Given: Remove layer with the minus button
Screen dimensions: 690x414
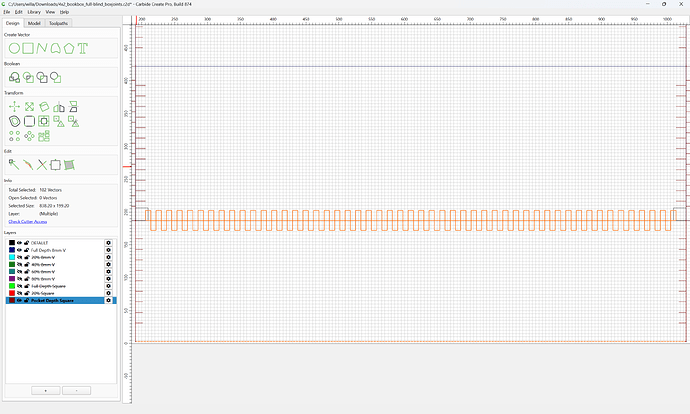Looking at the screenshot, I should (x=77, y=391).
